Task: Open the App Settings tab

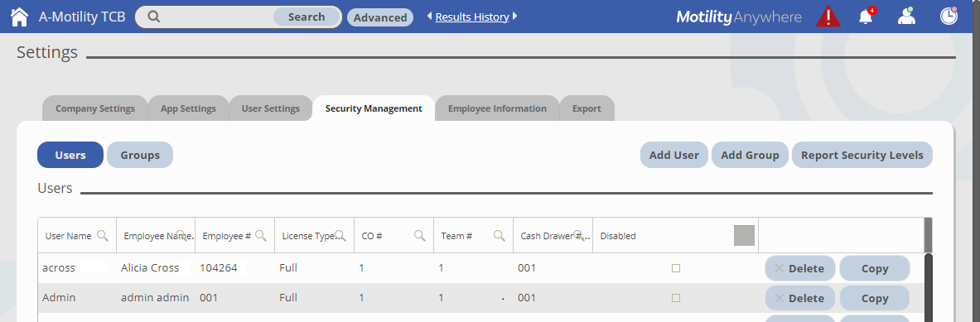Action: [x=188, y=108]
